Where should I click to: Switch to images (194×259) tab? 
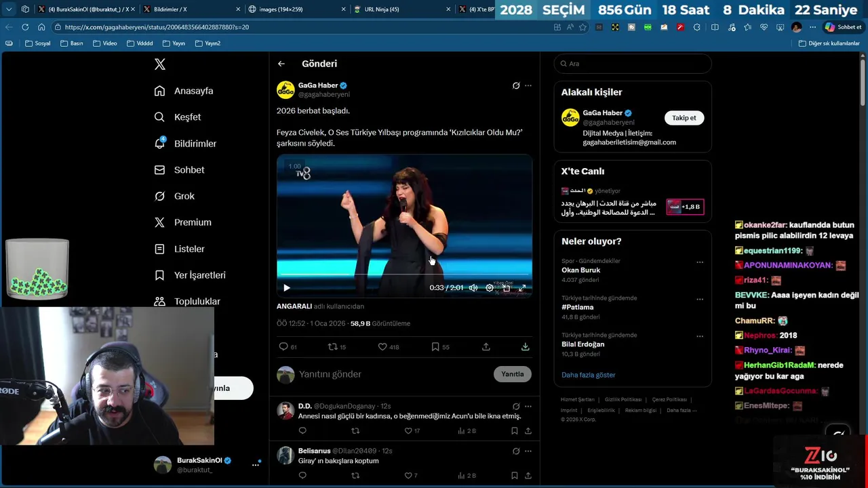(x=297, y=9)
